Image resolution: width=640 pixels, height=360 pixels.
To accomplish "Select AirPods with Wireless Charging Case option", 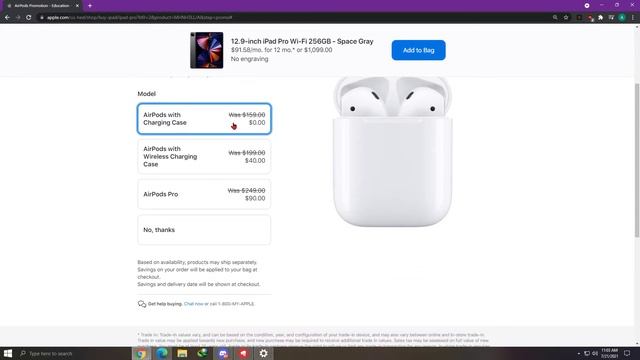I will [204, 157].
